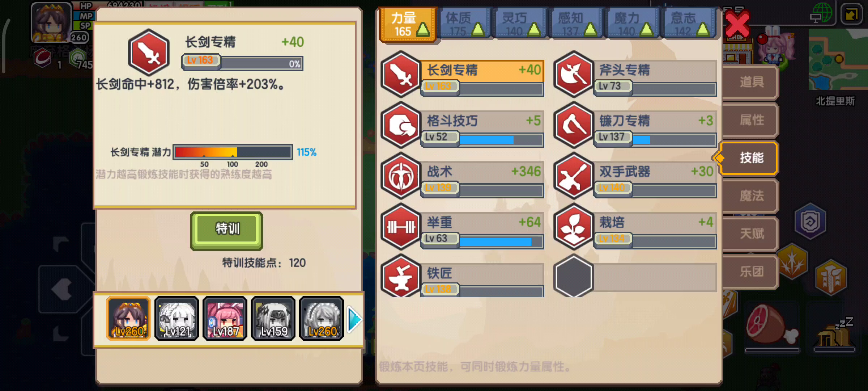Switch to the 体质 175 attribute tab

tap(464, 24)
